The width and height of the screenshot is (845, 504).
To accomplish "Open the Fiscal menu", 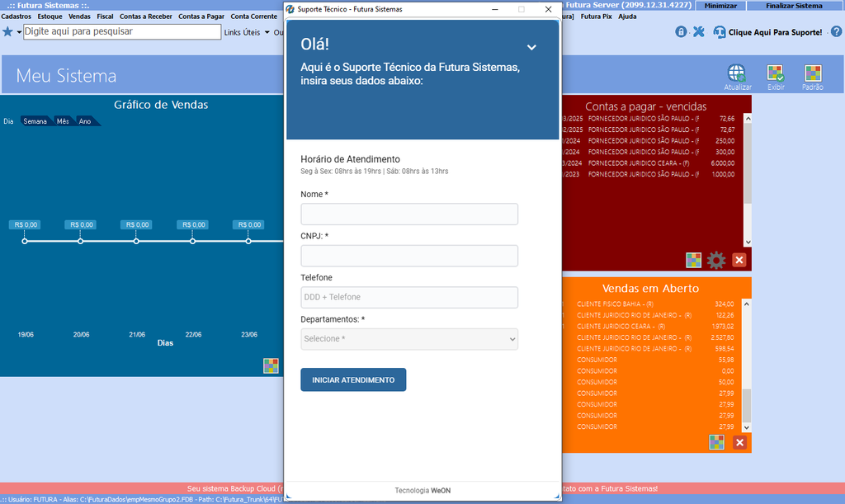I will coord(105,16).
